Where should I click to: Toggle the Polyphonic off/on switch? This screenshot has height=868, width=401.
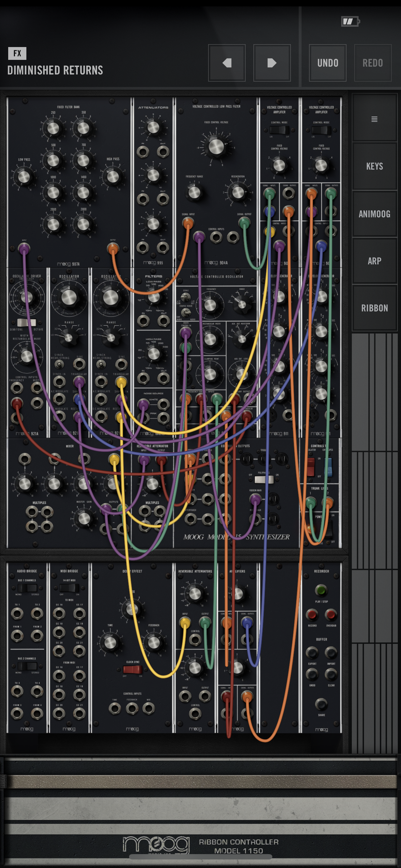click(264, 479)
